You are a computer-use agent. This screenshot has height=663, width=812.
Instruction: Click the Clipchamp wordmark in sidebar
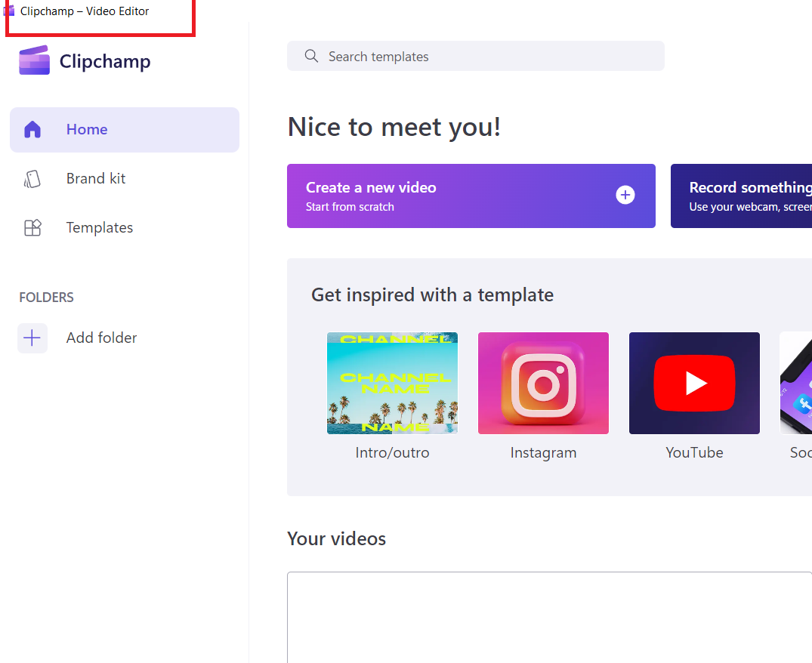pos(105,62)
